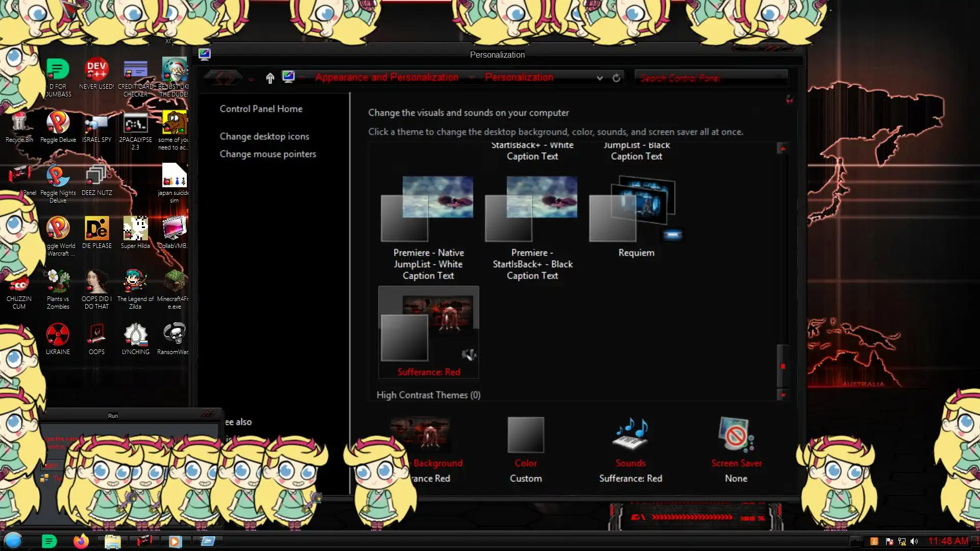The height and width of the screenshot is (551, 980).
Task: Open the Screen Saver settings icon
Action: 736,435
